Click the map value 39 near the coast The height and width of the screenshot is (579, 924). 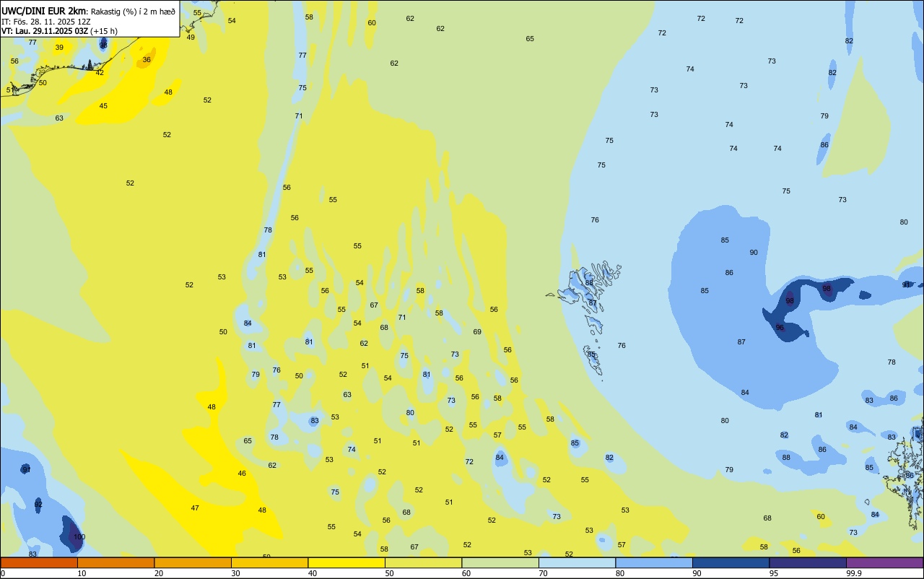pos(59,48)
